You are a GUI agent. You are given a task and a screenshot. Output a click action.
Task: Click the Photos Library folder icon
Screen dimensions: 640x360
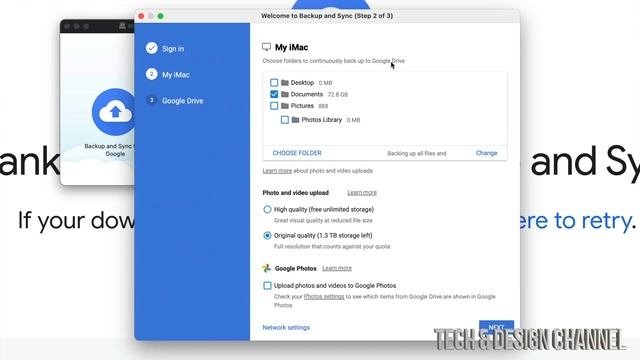click(x=296, y=120)
